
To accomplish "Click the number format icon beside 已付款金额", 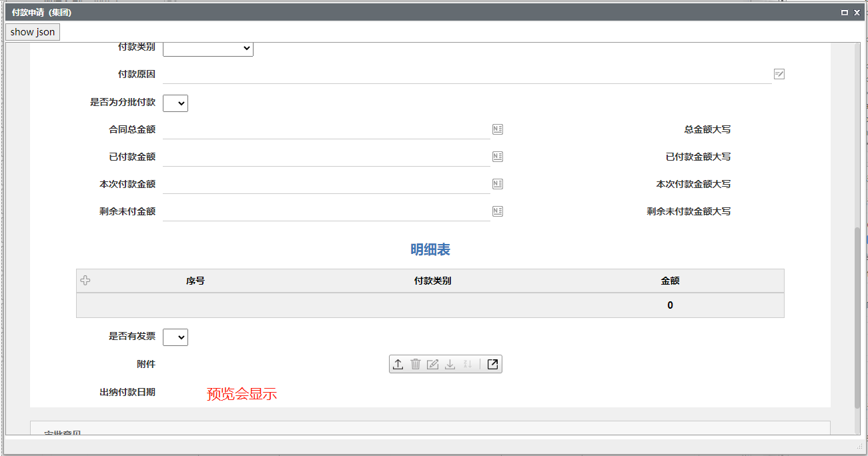I will pos(498,157).
